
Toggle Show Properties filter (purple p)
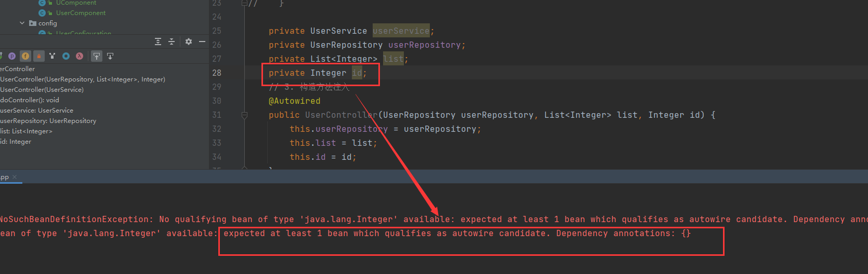tap(12, 56)
